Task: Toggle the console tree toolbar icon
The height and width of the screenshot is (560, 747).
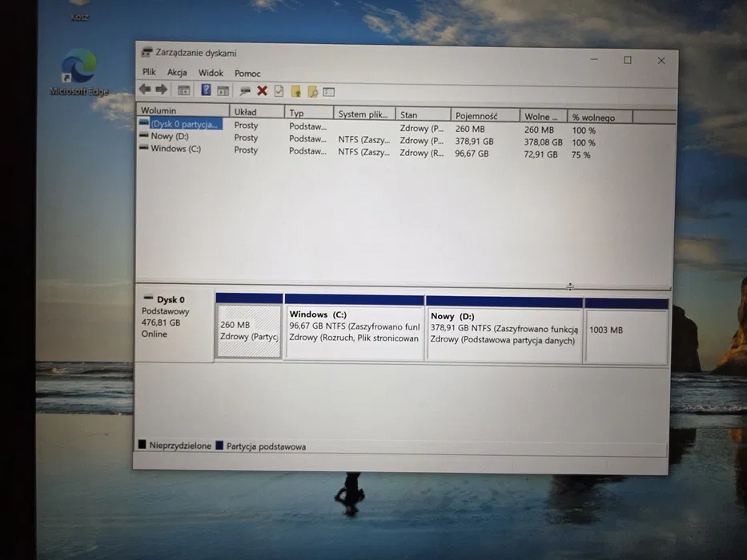Action: [x=184, y=90]
